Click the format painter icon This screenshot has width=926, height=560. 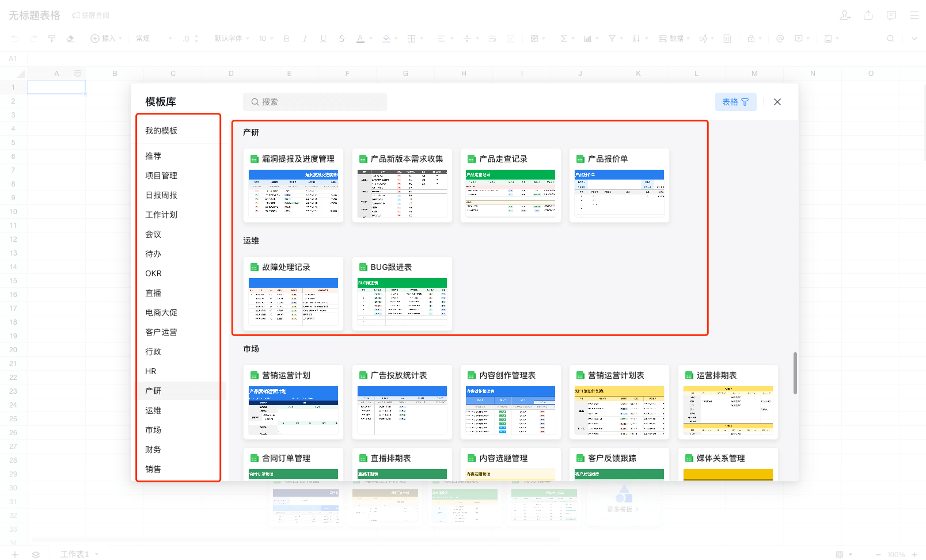point(52,39)
